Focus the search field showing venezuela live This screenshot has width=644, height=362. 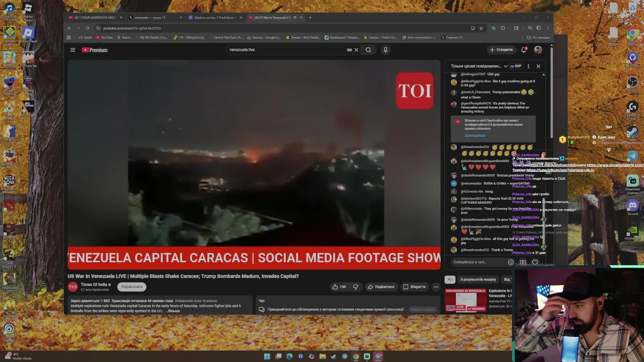pos(287,50)
